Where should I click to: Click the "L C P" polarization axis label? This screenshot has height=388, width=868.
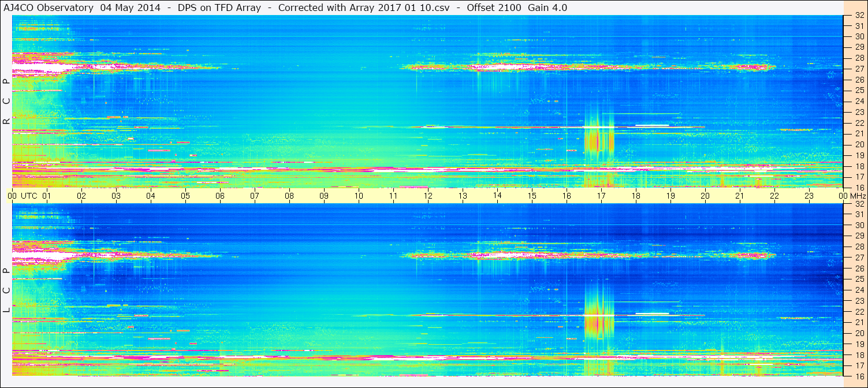tap(6, 290)
